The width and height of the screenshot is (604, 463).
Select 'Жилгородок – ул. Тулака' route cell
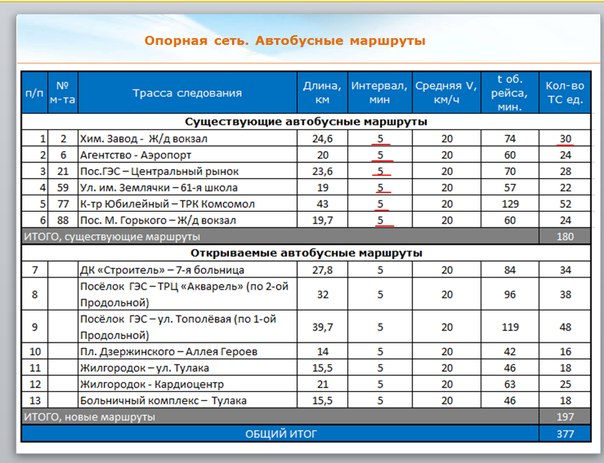click(187, 368)
